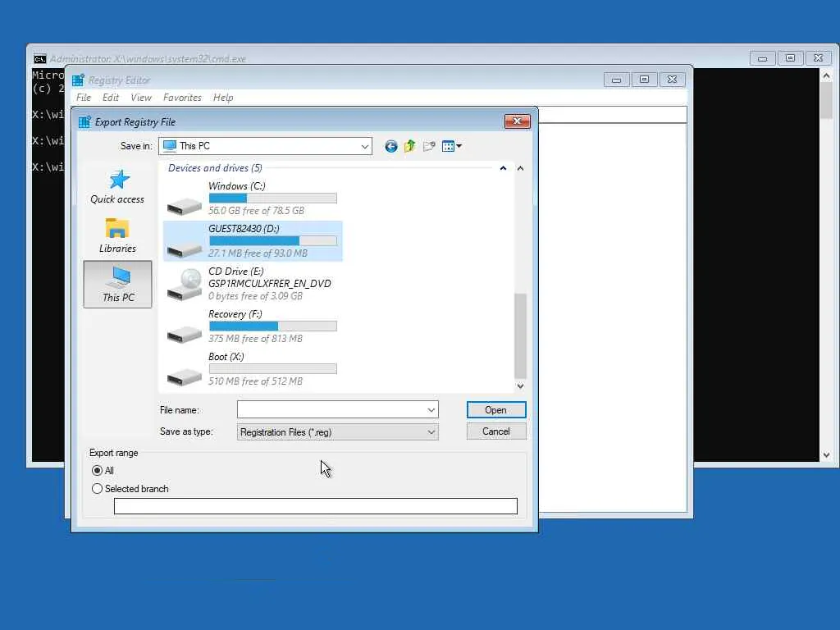
Task: Open the Help menu in Registry Editor
Action: pos(223,98)
